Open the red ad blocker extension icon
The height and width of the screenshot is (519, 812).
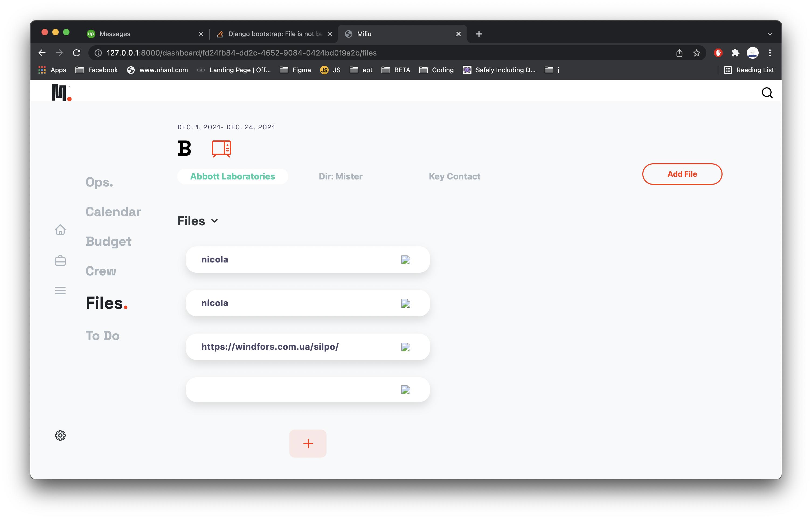(718, 53)
